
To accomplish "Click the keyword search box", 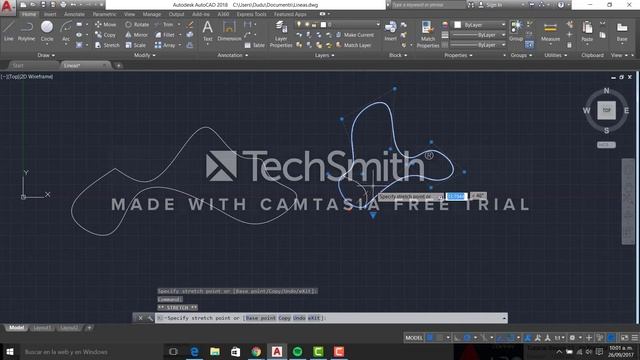I will pyautogui.click(x=428, y=5).
